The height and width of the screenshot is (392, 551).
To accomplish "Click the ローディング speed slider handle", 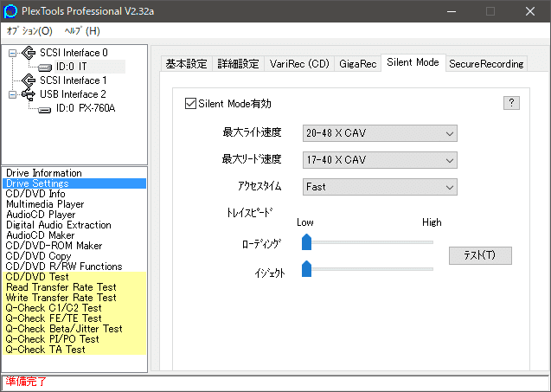I will (306, 243).
